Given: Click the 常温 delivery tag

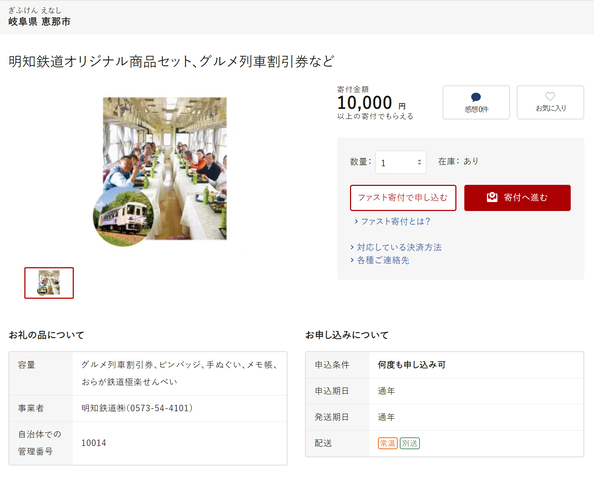Looking at the screenshot, I should point(387,443).
